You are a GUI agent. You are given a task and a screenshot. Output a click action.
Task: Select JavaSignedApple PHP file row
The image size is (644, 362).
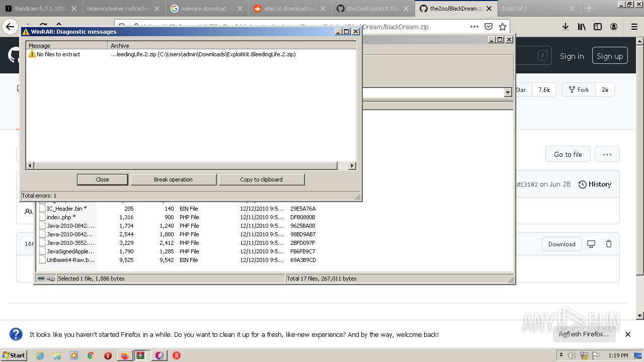pyautogui.click(x=178, y=251)
